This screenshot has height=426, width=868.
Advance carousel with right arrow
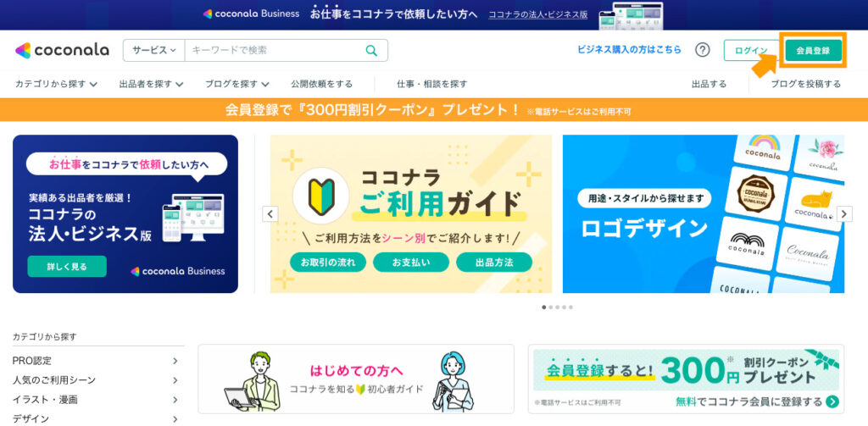[844, 213]
